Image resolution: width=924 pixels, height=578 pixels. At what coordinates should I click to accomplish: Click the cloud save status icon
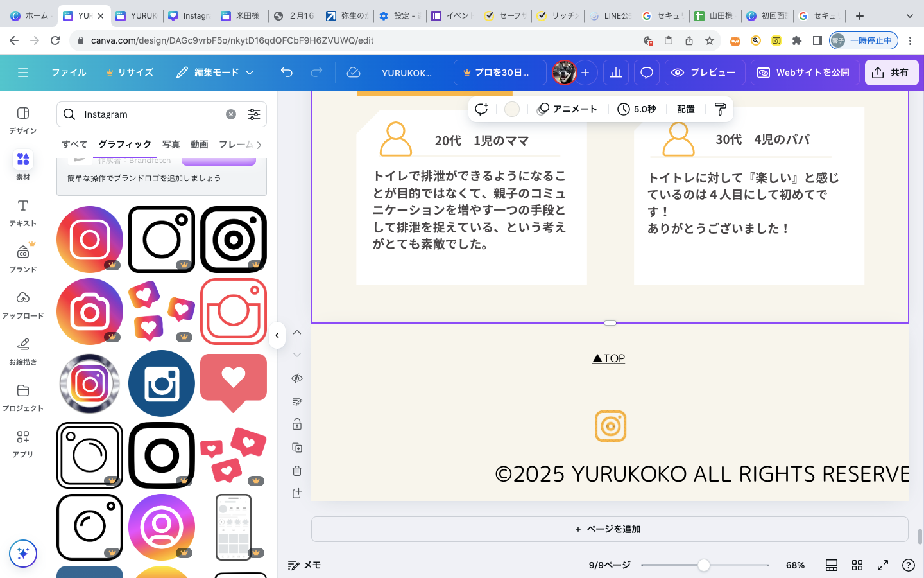click(354, 73)
